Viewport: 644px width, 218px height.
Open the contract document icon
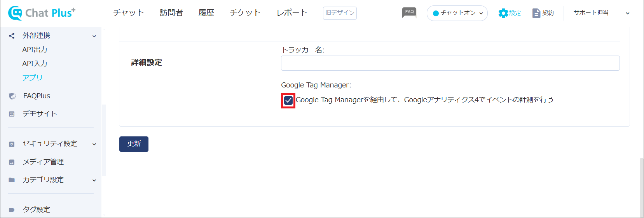(536, 13)
